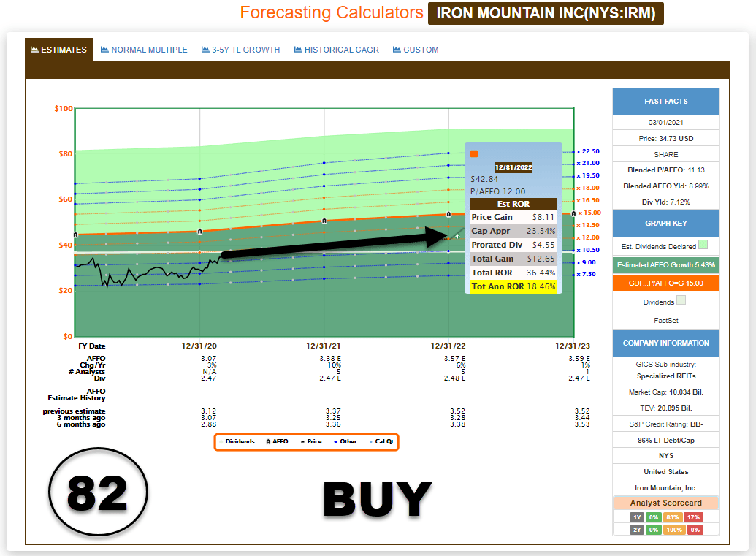Click the TEV: 20.895 Bil. row
The image size is (756, 556).
[666, 408]
